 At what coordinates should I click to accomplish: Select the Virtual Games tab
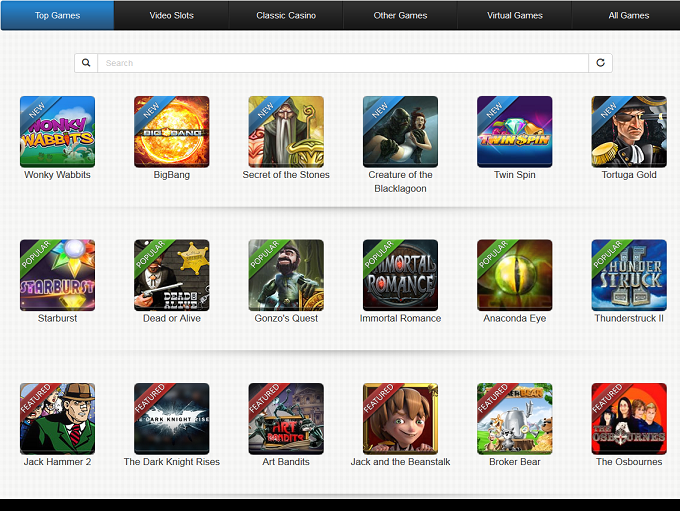click(515, 16)
